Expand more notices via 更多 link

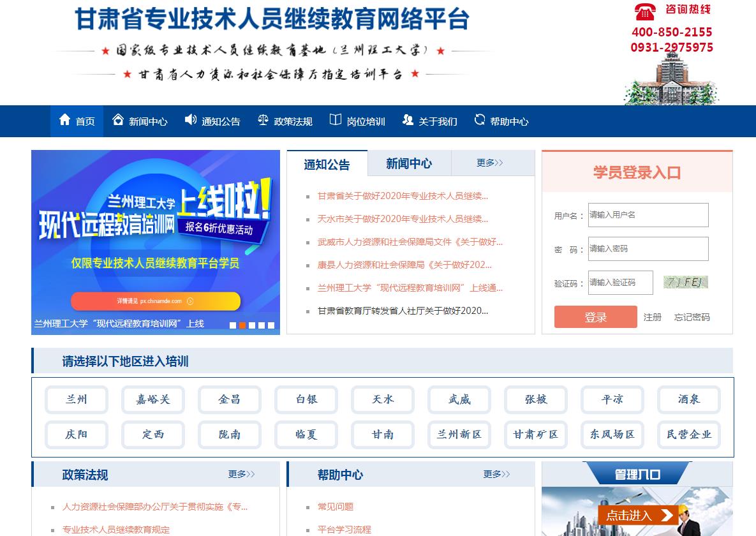[489, 163]
